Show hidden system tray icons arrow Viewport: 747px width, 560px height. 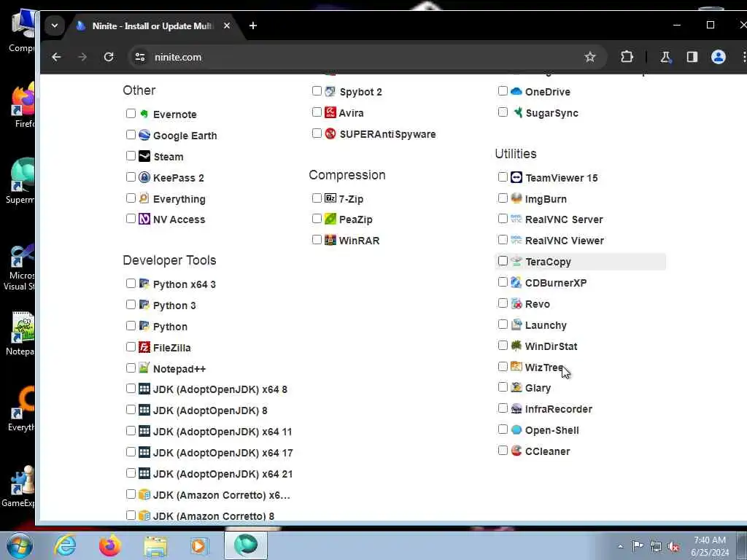(x=620, y=546)
